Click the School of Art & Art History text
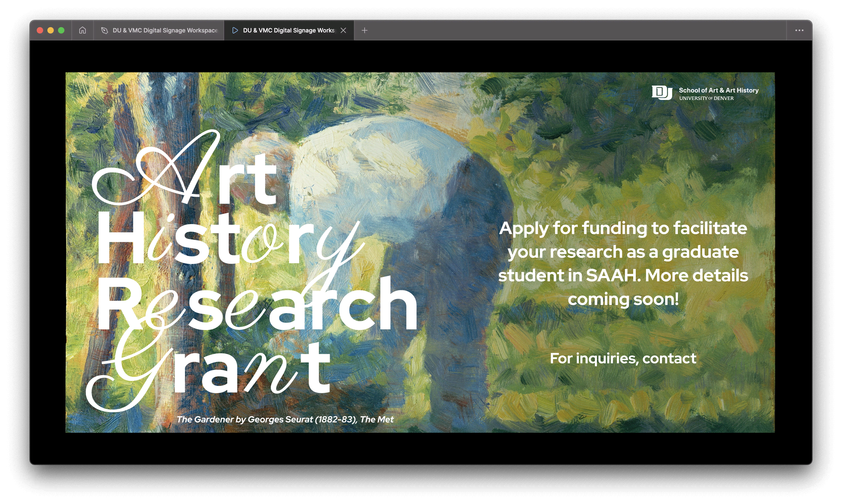 (718, 90)
